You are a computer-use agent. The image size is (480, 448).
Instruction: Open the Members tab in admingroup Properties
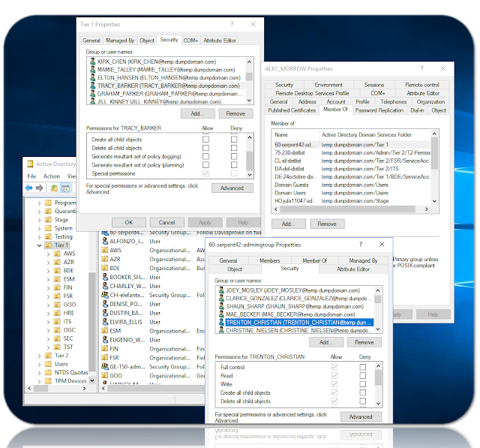[270, 260]
